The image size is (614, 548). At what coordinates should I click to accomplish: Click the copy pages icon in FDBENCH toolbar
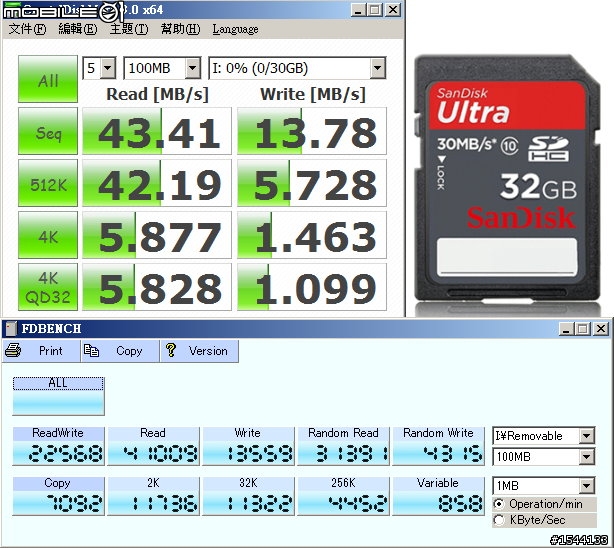(91, 350)
